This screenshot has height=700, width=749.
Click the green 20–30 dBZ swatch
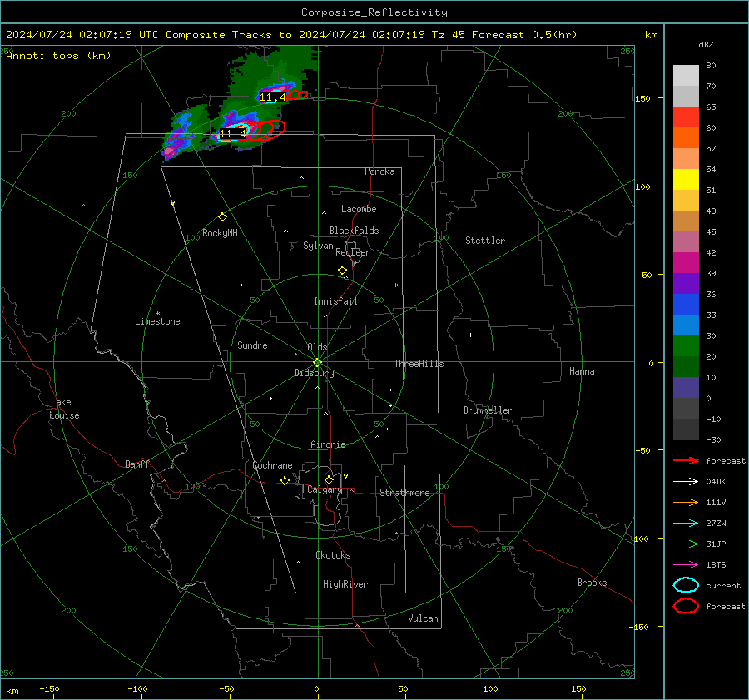pyautogui.click(x=686, y=346)
